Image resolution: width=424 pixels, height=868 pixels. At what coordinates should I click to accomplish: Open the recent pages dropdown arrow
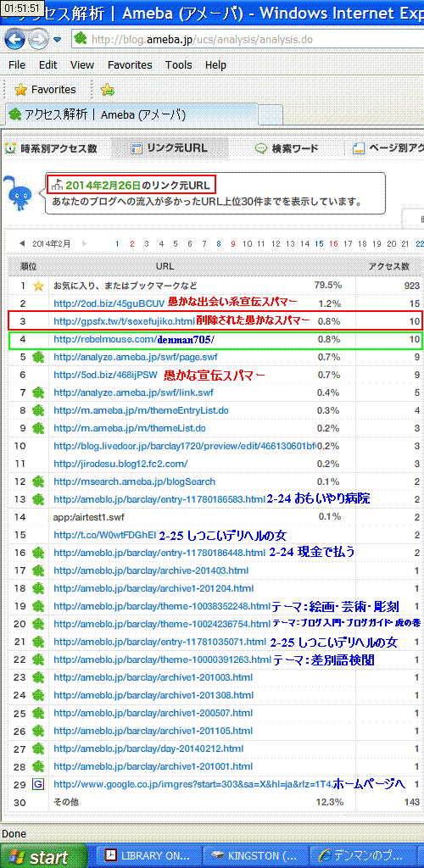pos(58,40)
